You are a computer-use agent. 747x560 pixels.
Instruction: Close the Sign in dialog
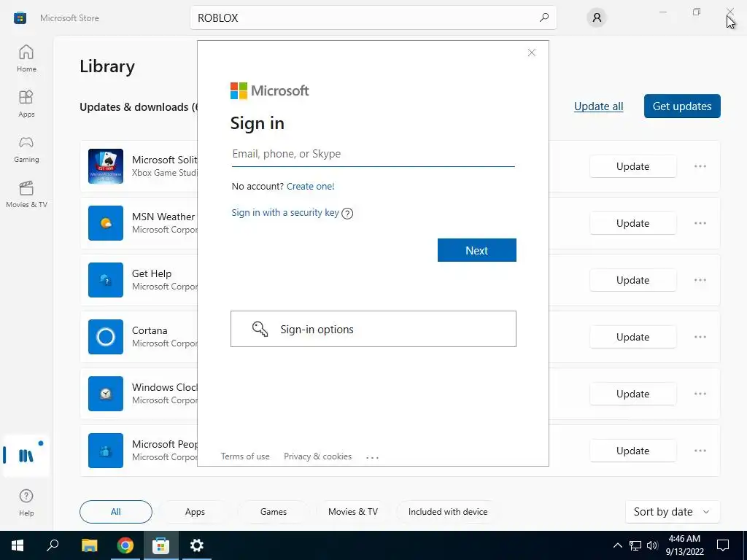pyautogui.click(x=532, y=52)
